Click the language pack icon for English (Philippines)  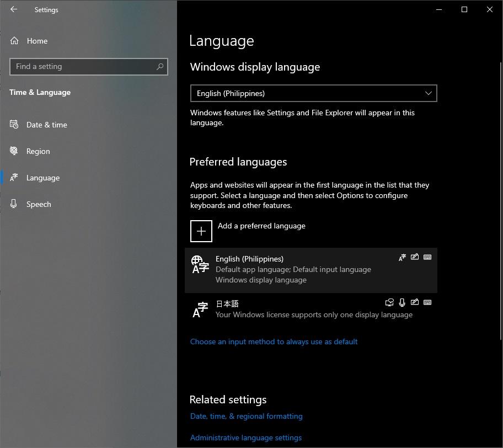[402, 257]
